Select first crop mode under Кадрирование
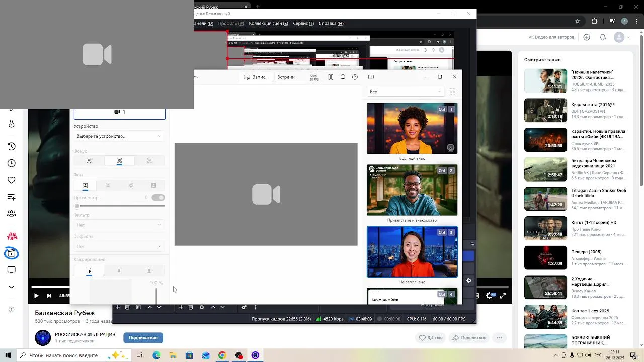The height and width of the screenshot is (362, 644). pos(89,270)
